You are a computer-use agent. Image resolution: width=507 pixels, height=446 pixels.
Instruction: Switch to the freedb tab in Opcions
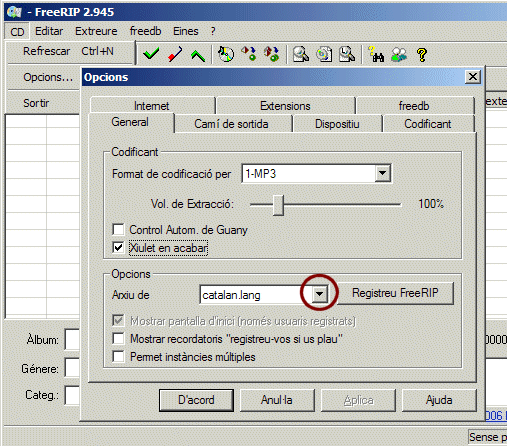(414, 106)
